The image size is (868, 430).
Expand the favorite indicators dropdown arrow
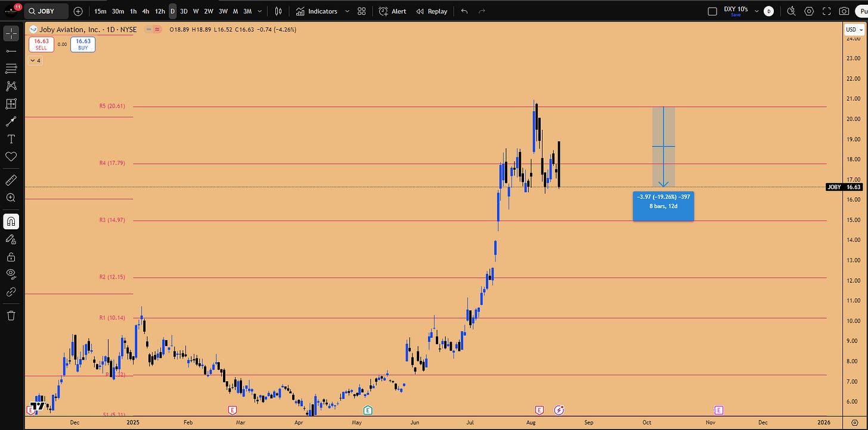(x=347, y=11)
